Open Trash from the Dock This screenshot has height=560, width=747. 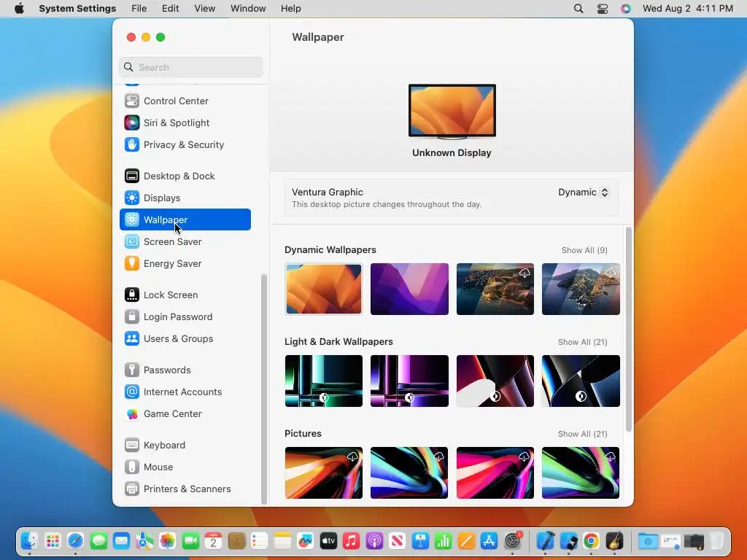coord(716,542)
